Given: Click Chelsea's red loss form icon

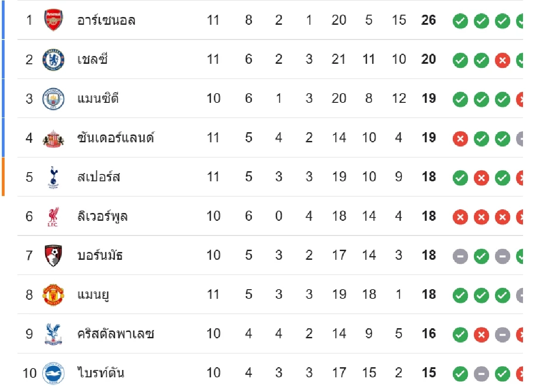Looking at the screenshot, I should pos(502,60).
